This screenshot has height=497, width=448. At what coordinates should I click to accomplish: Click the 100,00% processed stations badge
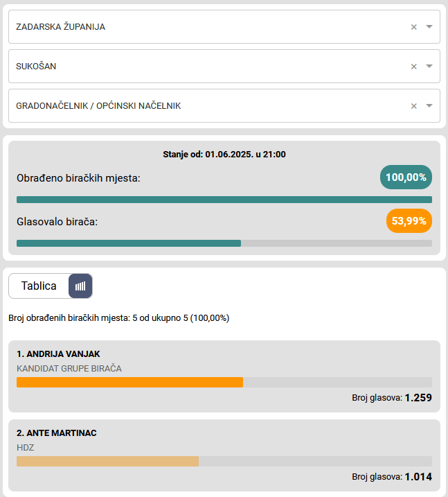tap(406, 177)
